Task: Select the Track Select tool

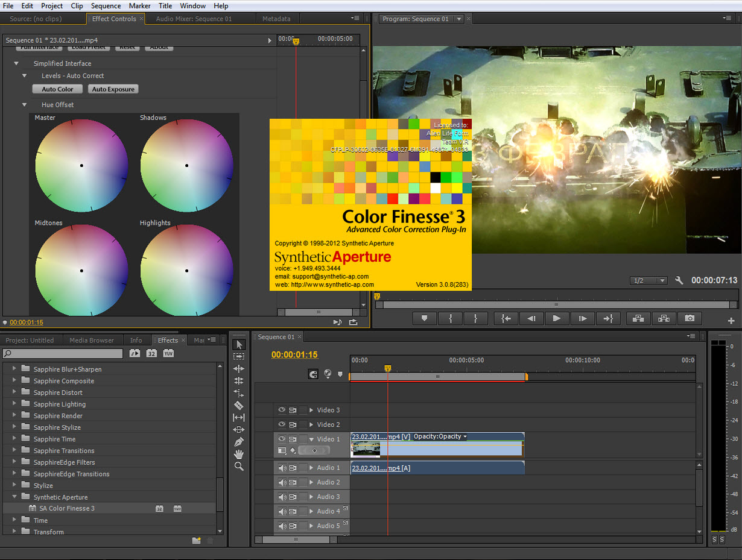Action: 239,356
